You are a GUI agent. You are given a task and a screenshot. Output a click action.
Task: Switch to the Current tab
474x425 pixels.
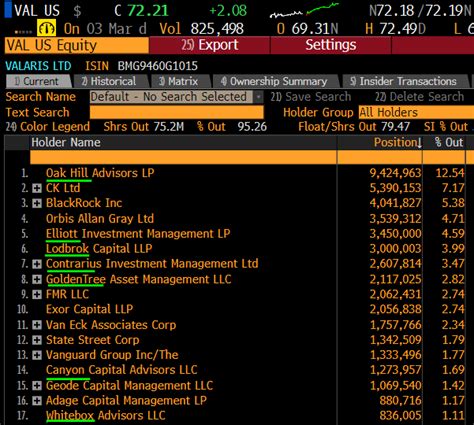point(38,81)
